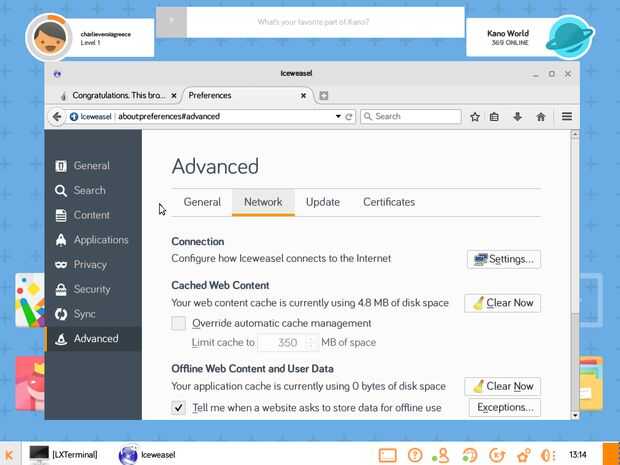Image resolution: width=620 pixels, height=465 pixels.
Task: Switch to the Congratulations tab
Action: click(118, 96)
